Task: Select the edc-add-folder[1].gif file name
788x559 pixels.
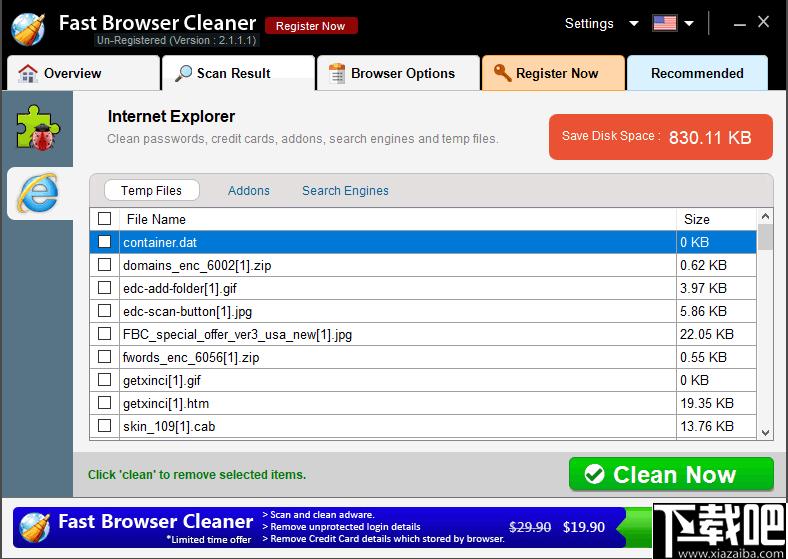Action: click(x=180, y=289)
